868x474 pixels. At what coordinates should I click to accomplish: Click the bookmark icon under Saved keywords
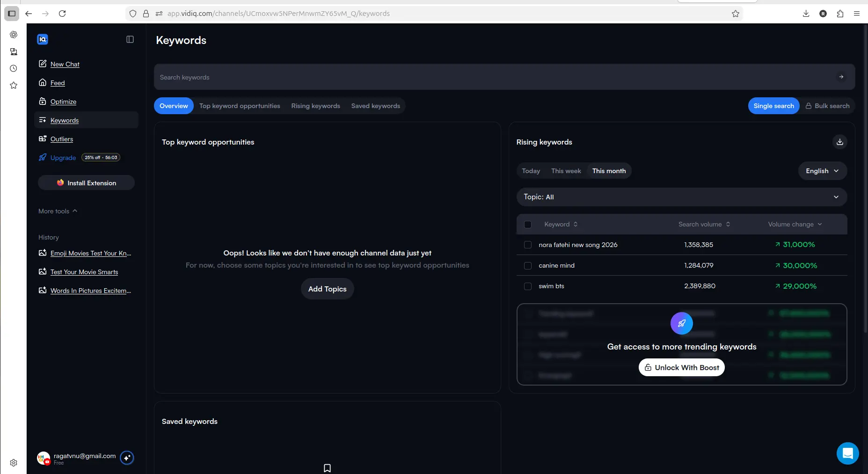[x=328, y=468]
